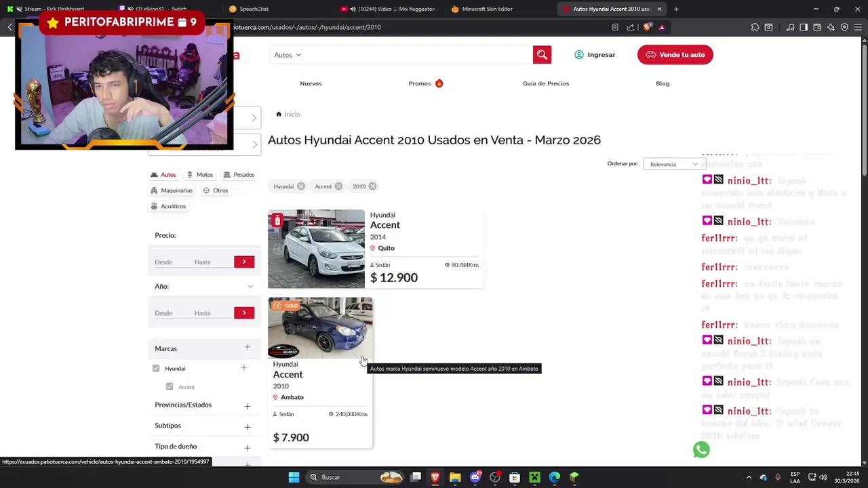Expand the Año filter chevron
Viewport: 868px width, 488px height.
click(x=250, y=287)
